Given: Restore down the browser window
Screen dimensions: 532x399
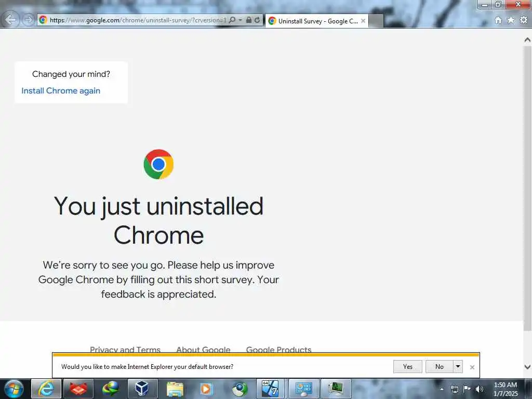Looking at the screenshot, I should pyautogui.click(x=498, y=4).
